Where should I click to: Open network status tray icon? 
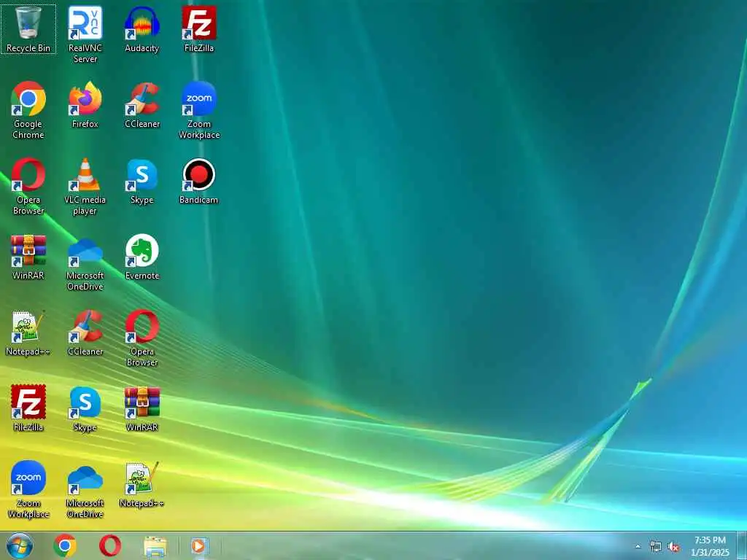(656, 546)
